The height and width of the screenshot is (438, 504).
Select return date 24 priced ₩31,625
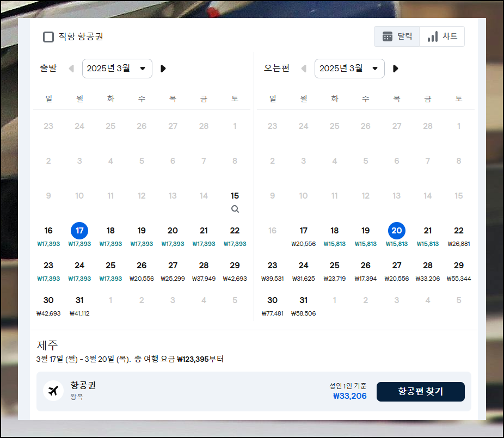point(303,271)
